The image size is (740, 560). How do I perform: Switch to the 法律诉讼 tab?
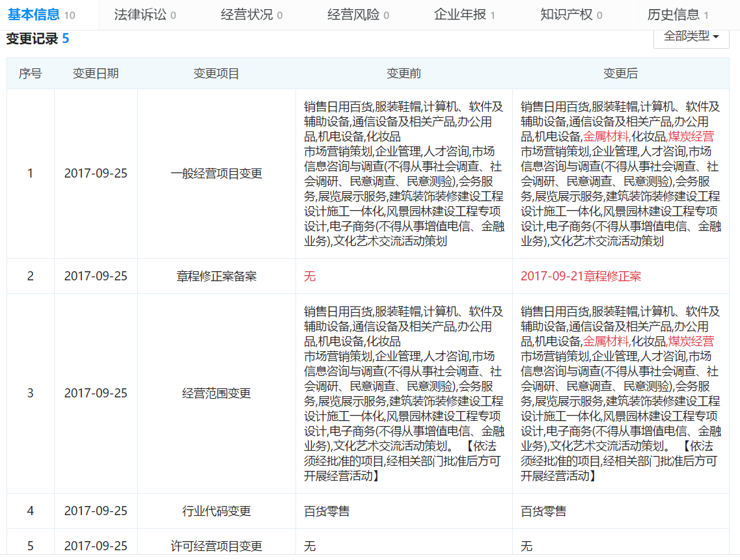coord(145,15)
